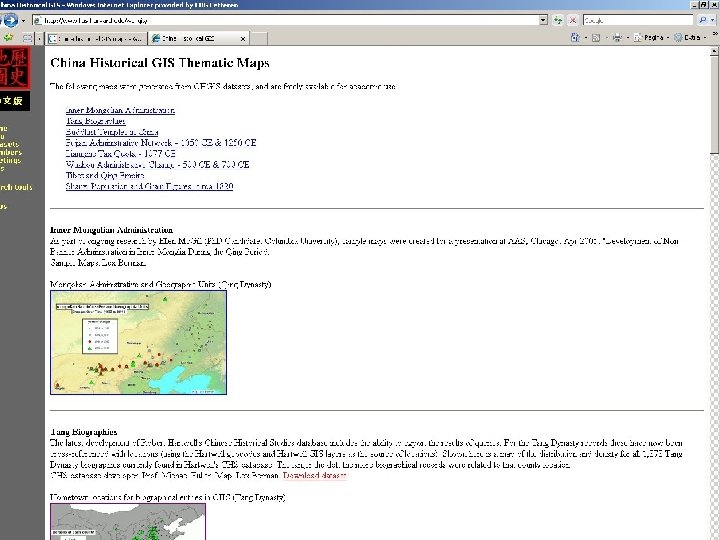Open the search provider dropdown arrow

tap(713, 20)
